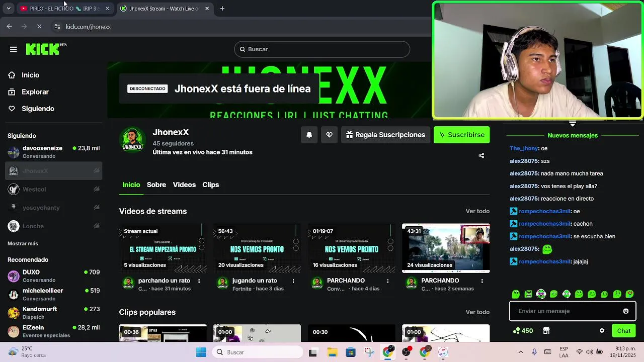
Task: Open options for PARCHANDO from 4 days ago
Action: (x=387, y=281)
